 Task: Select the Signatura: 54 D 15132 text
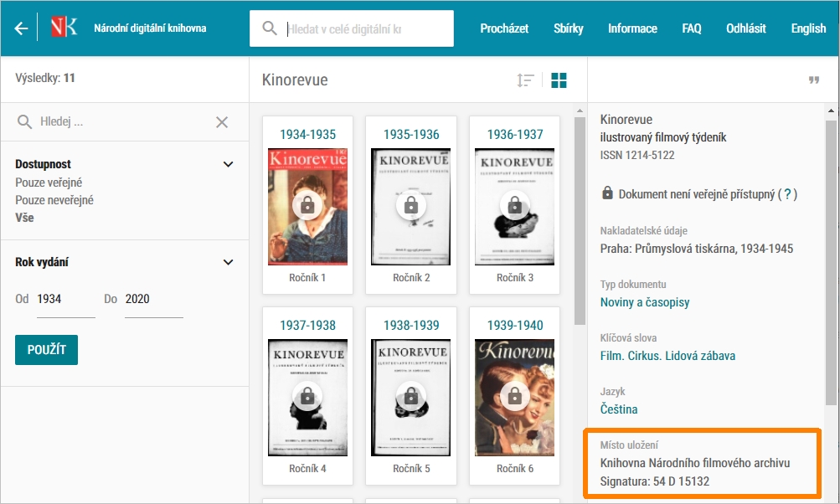(x=655, y=481)
